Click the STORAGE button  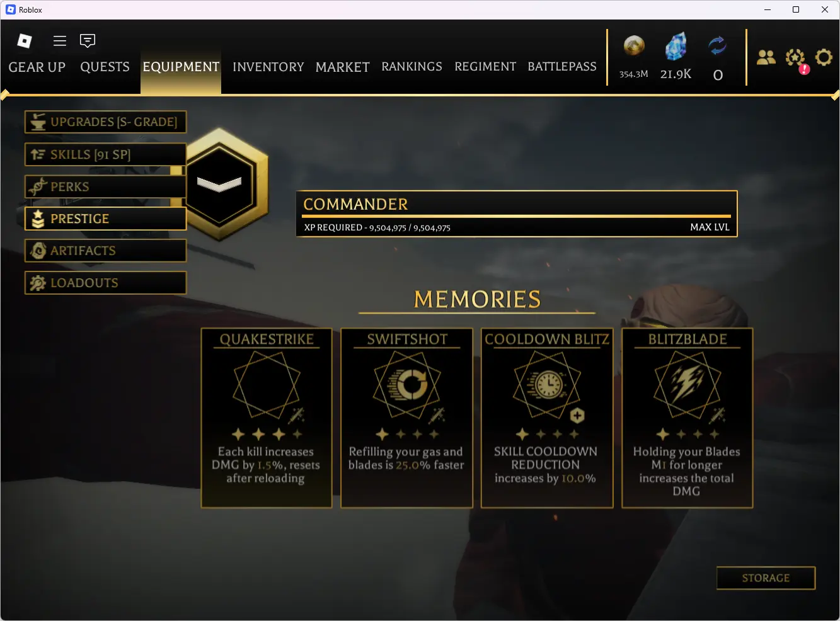pyautogui.click(x=766, y=578)
